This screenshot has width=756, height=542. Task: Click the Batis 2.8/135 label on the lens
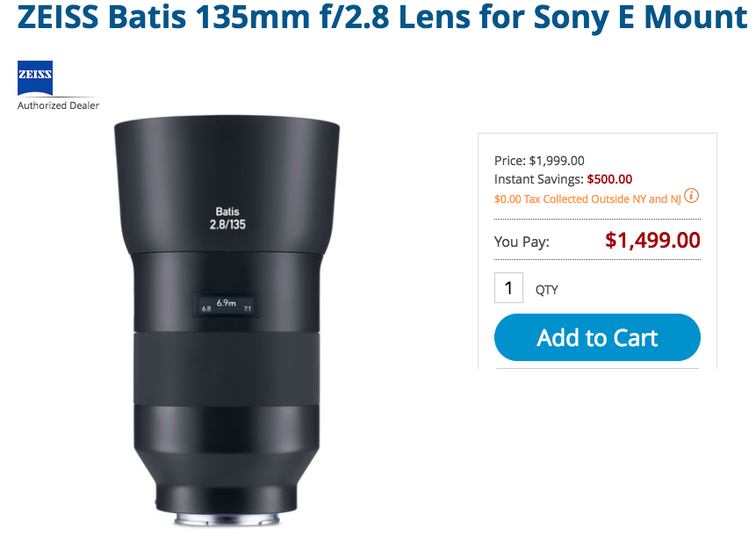227,218
